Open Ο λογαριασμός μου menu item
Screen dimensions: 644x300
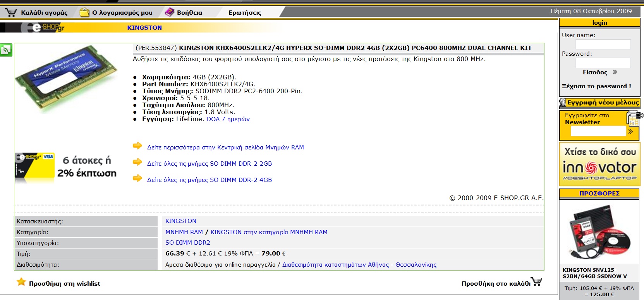pos(122,13)
